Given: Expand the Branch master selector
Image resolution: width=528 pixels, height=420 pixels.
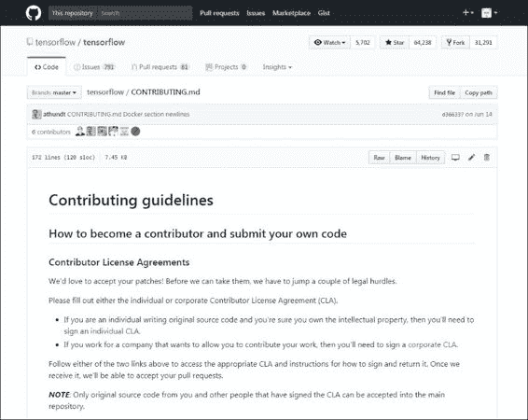Looking at the screenshot, I should pyautogui.click(x=54, y=92).
